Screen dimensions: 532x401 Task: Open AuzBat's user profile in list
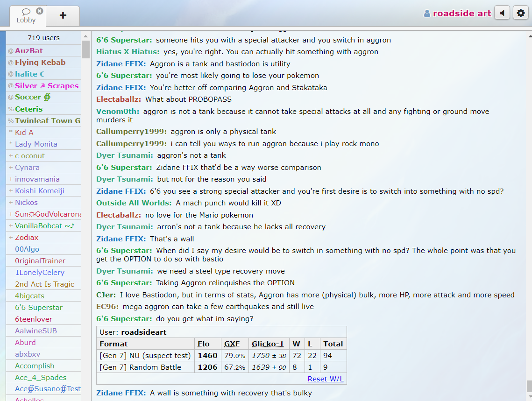point(28,50)
